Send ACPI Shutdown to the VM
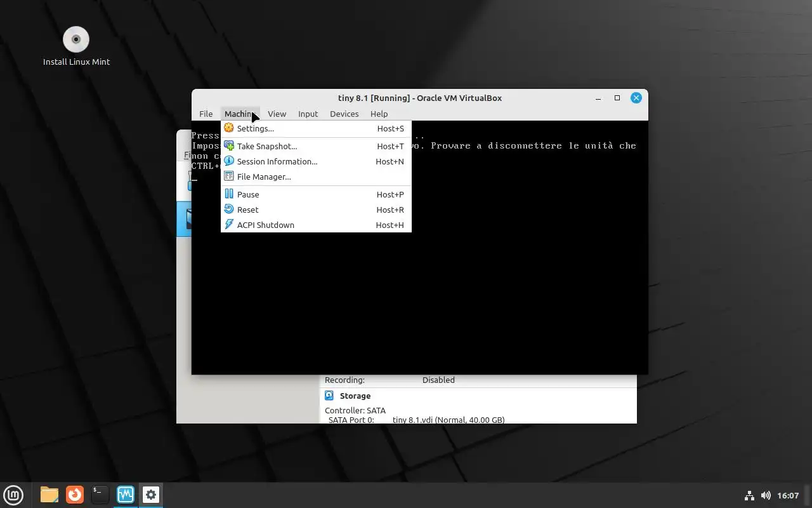812x508 pixels. pos(316,225)
